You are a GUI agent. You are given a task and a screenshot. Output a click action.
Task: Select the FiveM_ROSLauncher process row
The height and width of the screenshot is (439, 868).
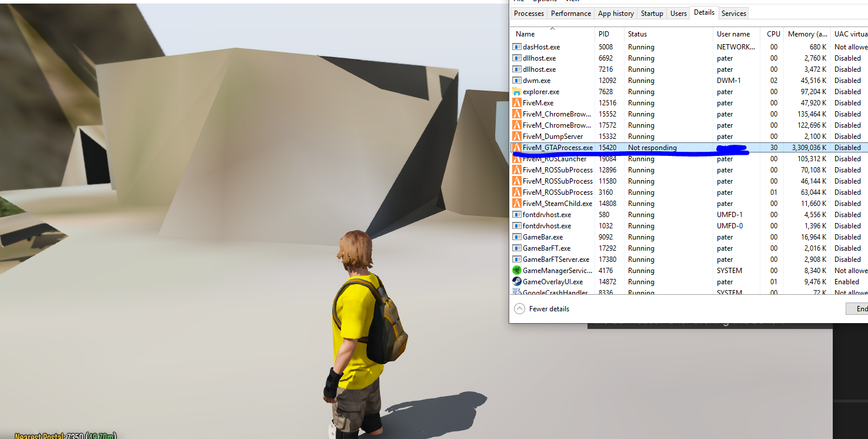[689, 159]
